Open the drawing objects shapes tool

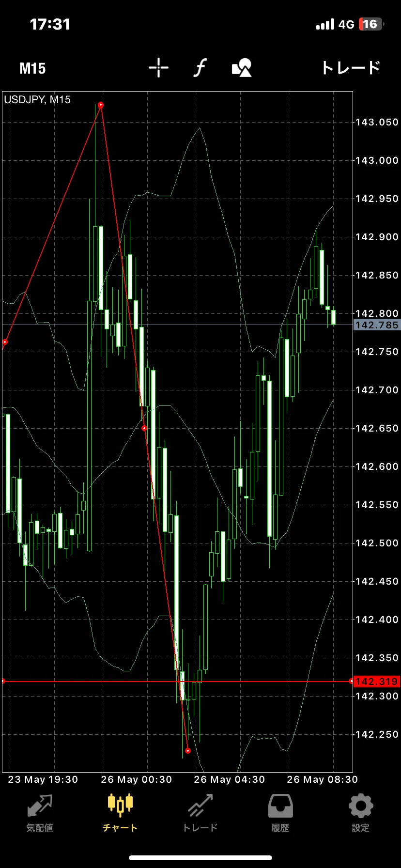pos(242,68)
